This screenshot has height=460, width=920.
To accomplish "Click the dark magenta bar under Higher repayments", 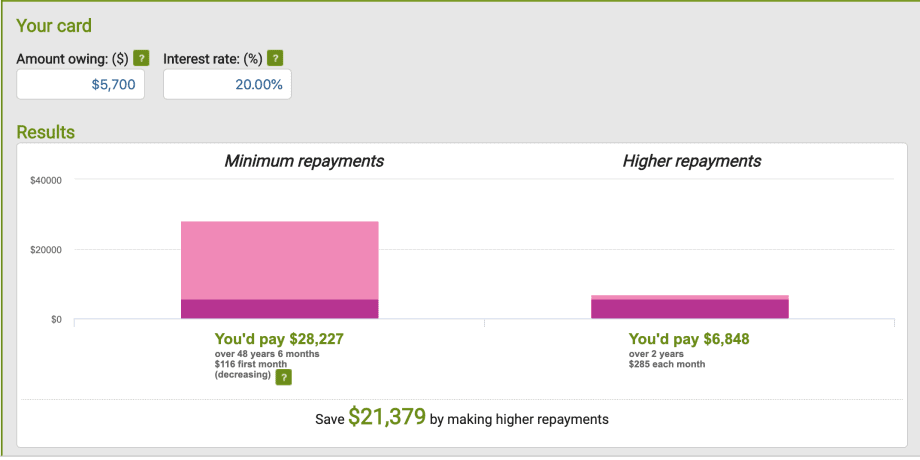I will [690, 309].
